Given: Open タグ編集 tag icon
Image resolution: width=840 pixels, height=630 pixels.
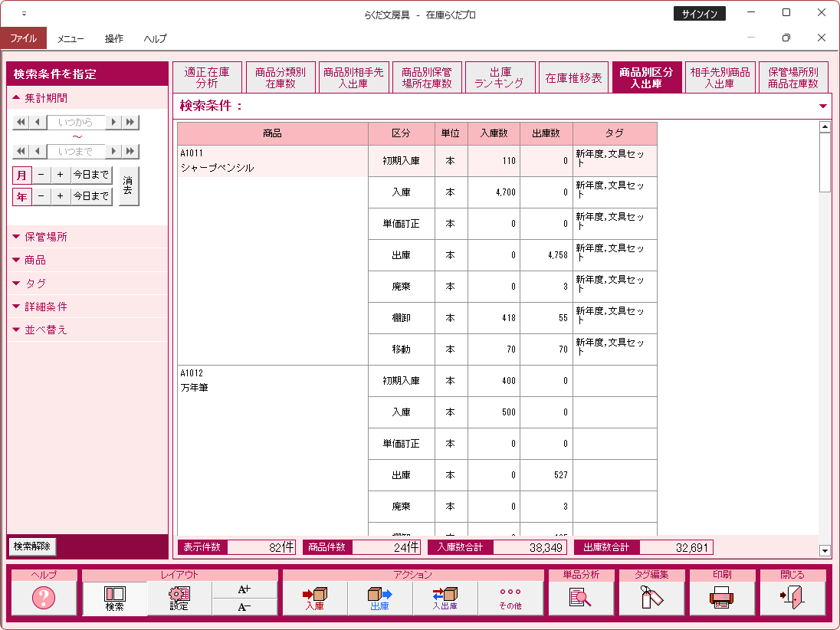Looking at the screenshot, I should pyautogui.click(x=651, y=598).
